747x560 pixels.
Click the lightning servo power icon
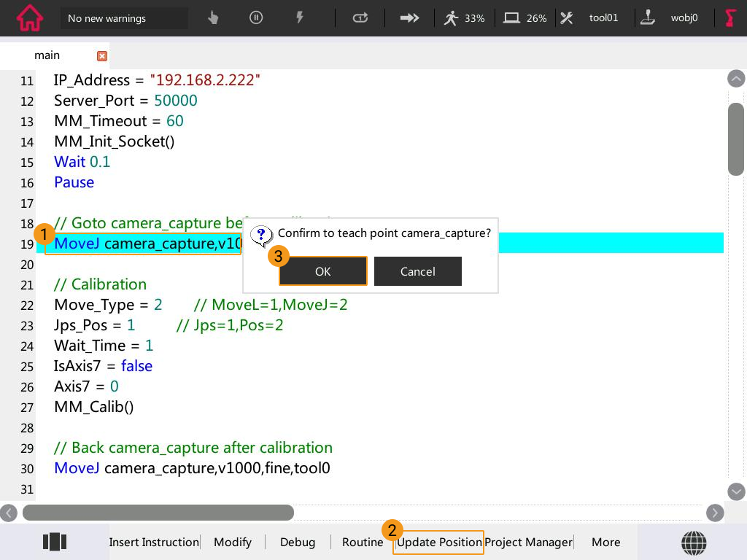(300, 17)
